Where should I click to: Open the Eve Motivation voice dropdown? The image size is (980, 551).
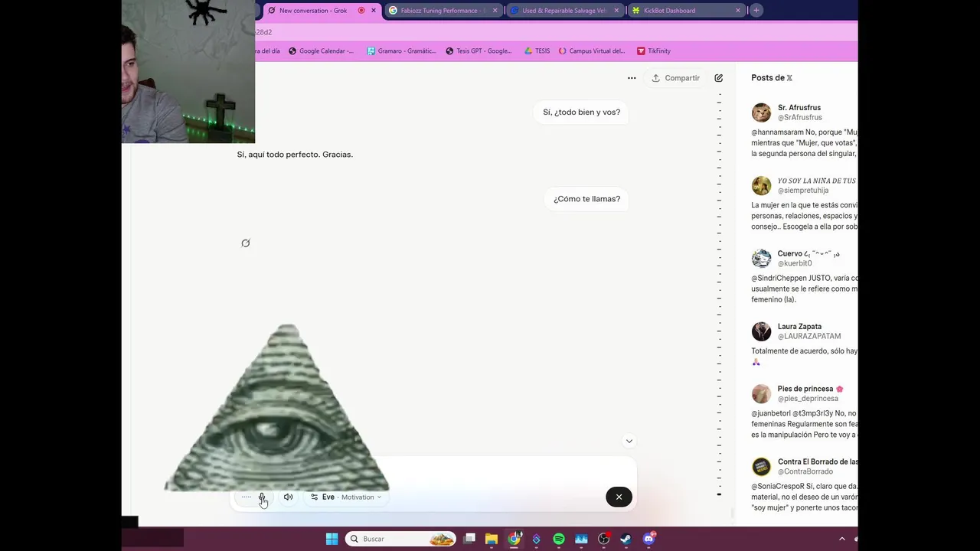coord(345,497)
